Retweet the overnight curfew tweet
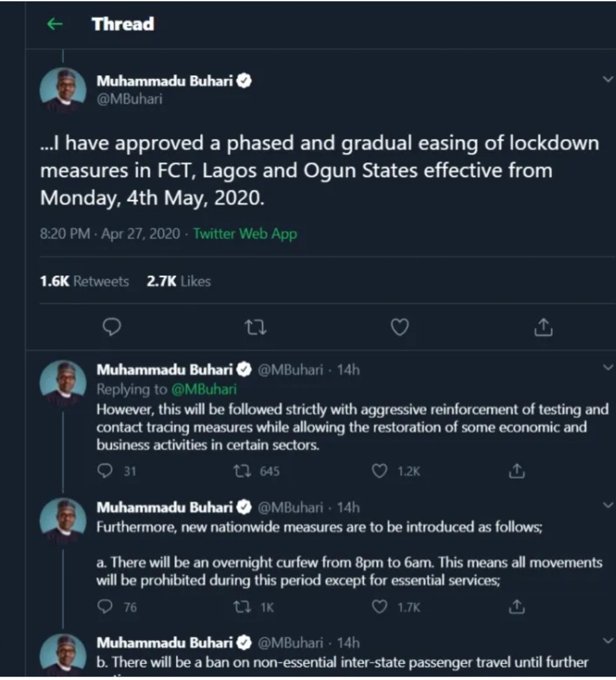This screenshot has width=616, height=680. tap(241, 607)
